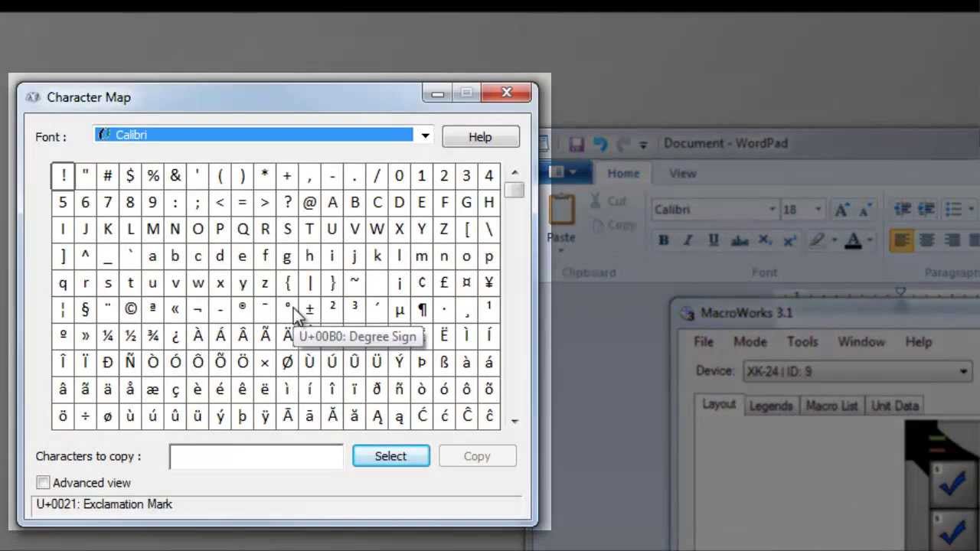This screenshot has width=980, height=551.
Task: Open MacroWorks Mode menu
Action: pyautogui.click(x=750, y=342)
